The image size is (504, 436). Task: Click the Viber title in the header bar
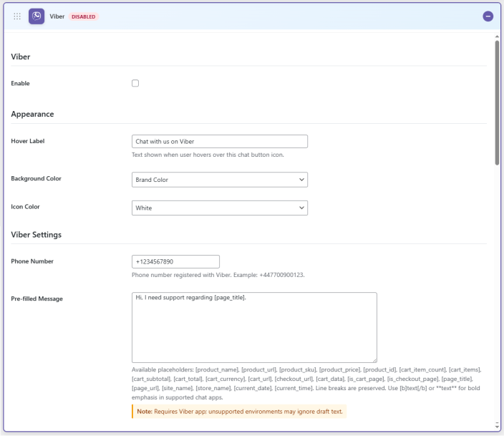57,16
